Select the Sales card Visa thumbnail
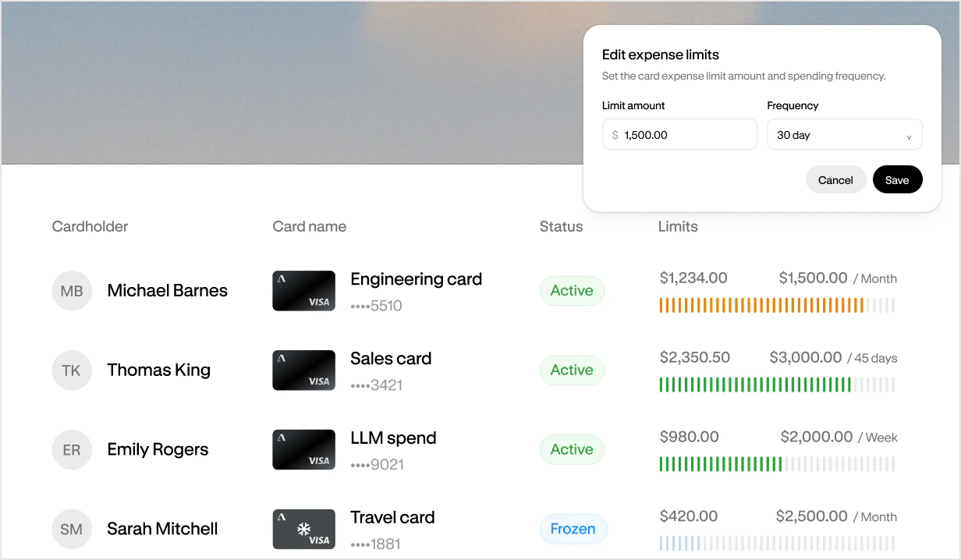Screen dimensions: 961x560 pyautogui.click(x=304, y=370)
